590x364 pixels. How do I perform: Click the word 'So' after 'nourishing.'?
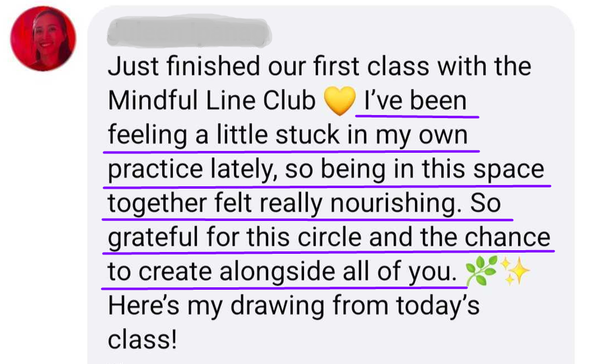(x=485, y=203)
